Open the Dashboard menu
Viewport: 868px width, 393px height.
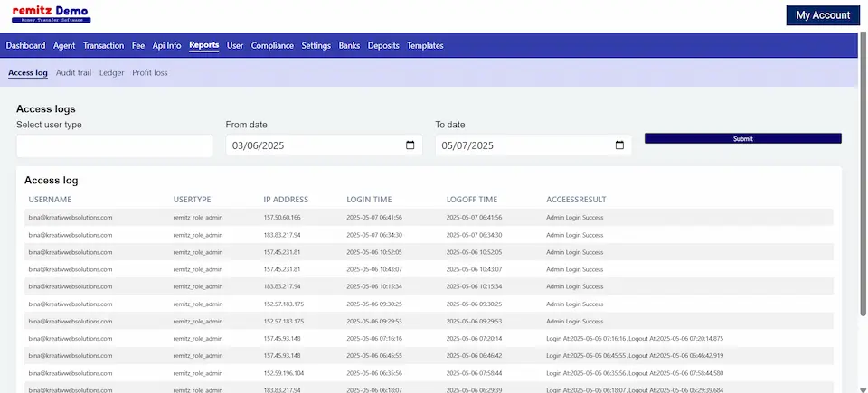(x=25, y=45)
